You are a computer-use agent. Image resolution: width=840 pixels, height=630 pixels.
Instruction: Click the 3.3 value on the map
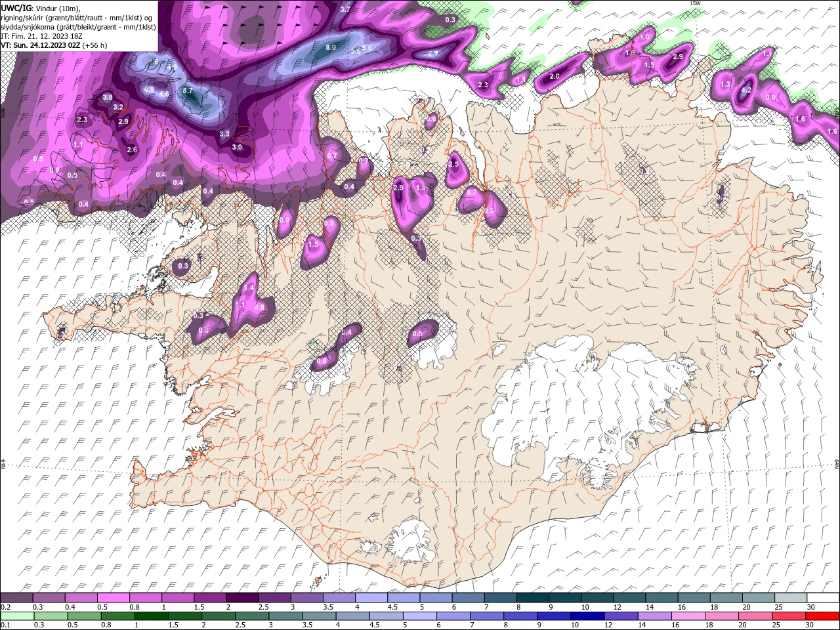click(x=224, y=134)
